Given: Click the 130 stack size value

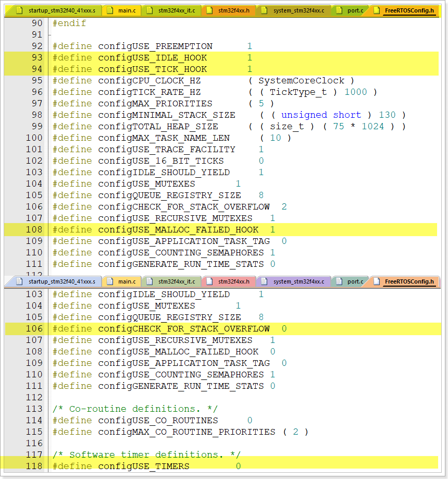Looking at the screenshot, I should pyautogui.click(x=387, y=115).
